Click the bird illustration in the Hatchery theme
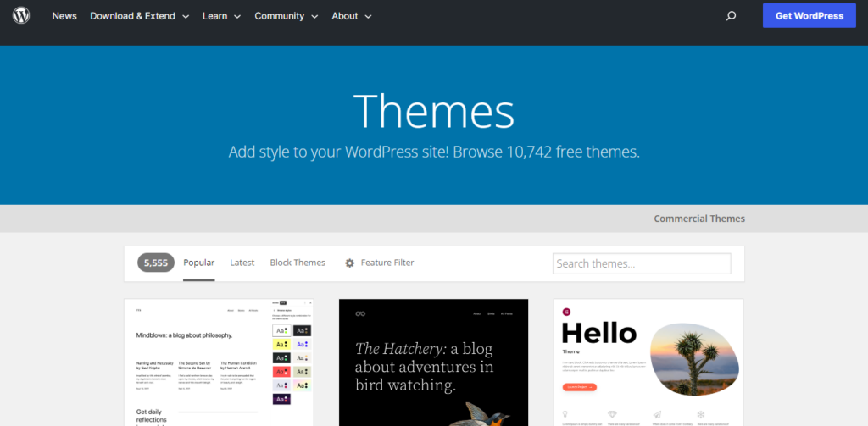 (484, 413)
